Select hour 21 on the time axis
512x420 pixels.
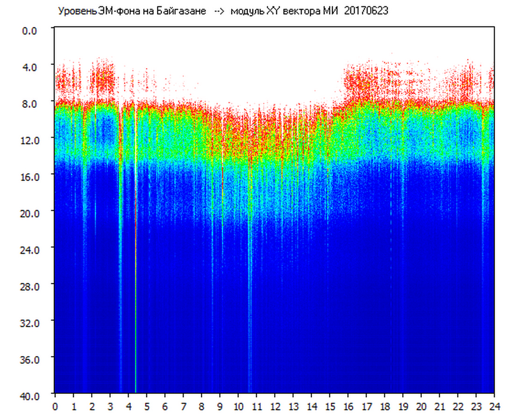(440, 406)
